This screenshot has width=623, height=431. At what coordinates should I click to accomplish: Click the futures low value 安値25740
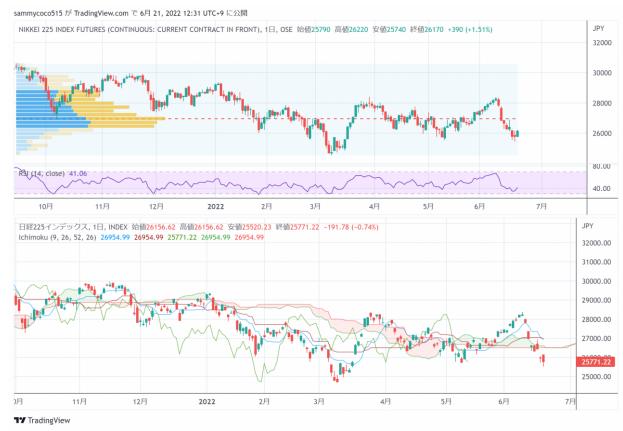[389, 29]
